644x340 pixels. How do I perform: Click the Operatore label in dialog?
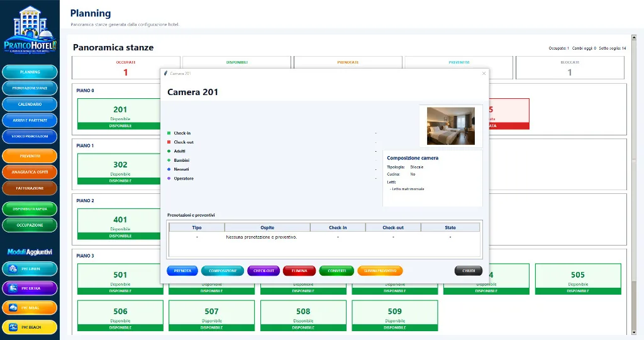click(183, 178)
